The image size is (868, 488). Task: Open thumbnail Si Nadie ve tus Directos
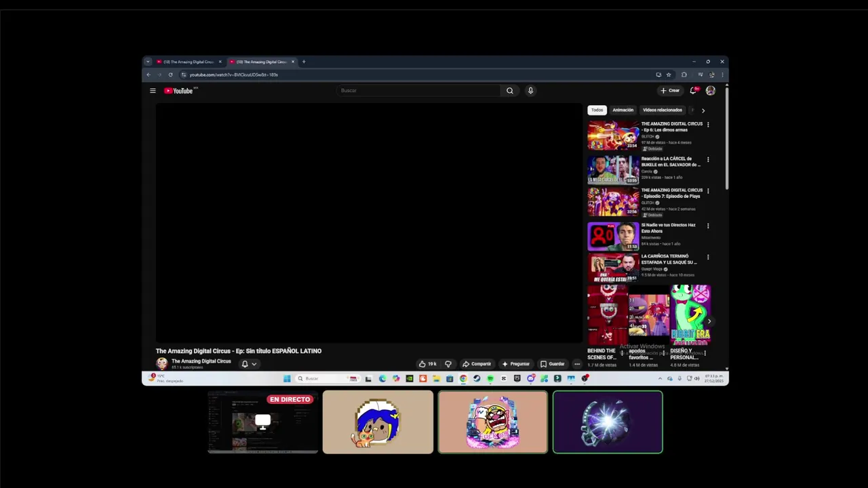click(613, 236)
